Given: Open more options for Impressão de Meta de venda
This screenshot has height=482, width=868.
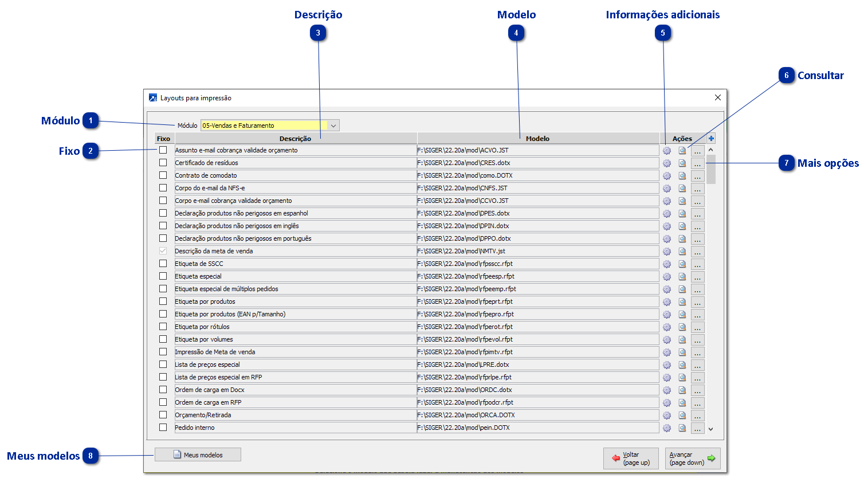Looking at the screenshot, I should pyautogui.click(x=697, y=352).
